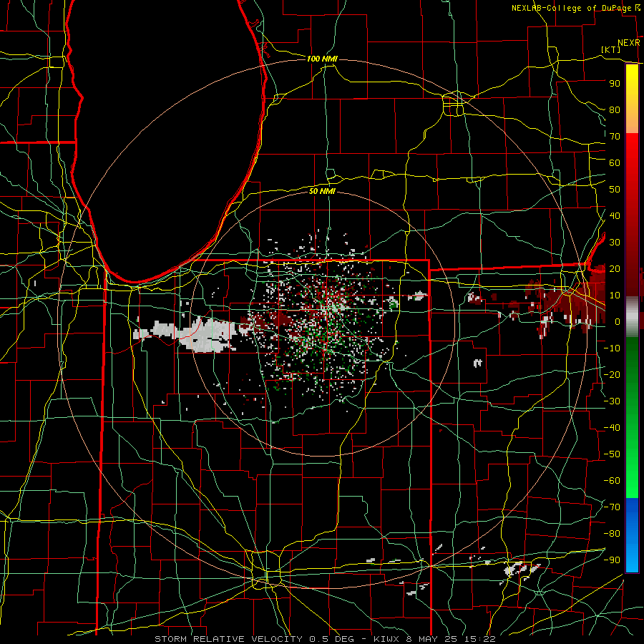644x644 pixels.
Task: Click the -10 value on velocity scale
Action: click(613, 348)
